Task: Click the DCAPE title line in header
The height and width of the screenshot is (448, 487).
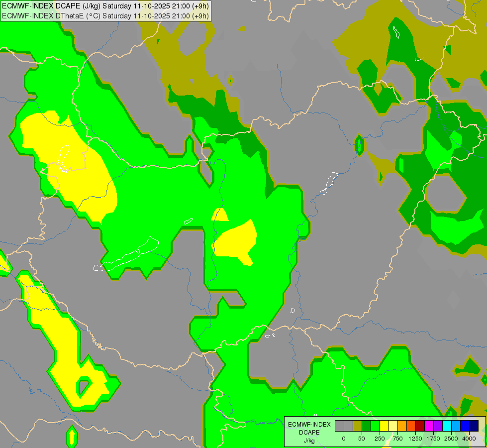Action: [x=105, y=6]
